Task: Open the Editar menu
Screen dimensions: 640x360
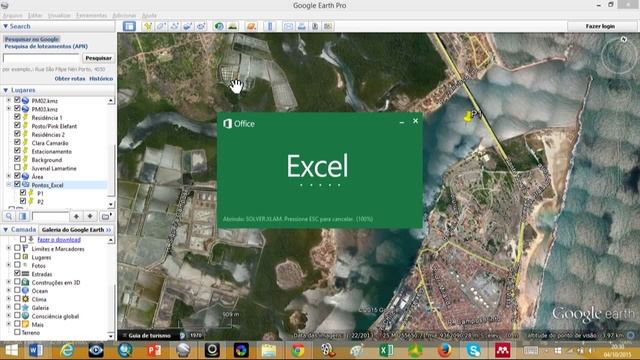Action: (x=35, y=16)
